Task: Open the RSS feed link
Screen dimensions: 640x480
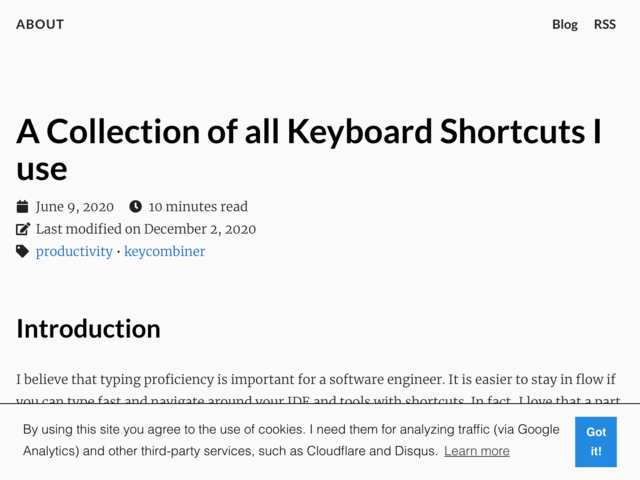Action: (x=604, y=24)
